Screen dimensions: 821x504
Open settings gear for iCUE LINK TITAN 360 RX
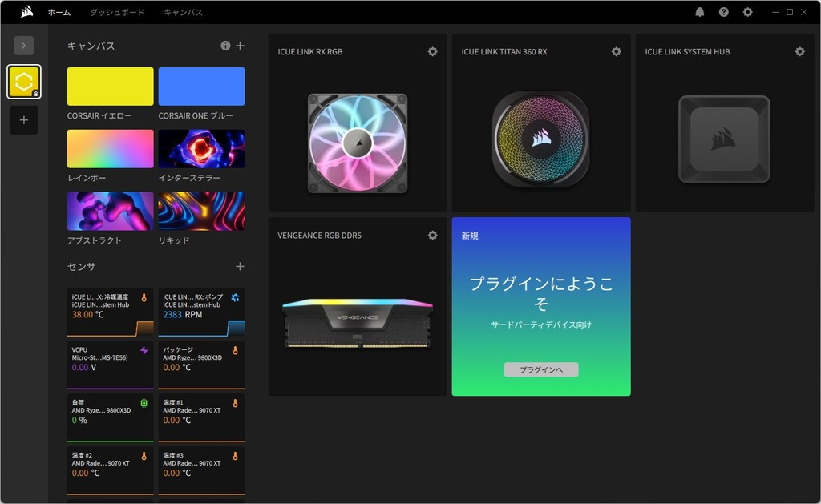point(616,52)
